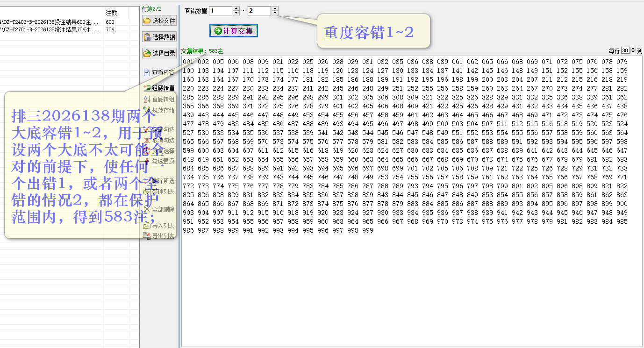
Task: Click the 交集结果: 583注 label
Action: (202, 51)
